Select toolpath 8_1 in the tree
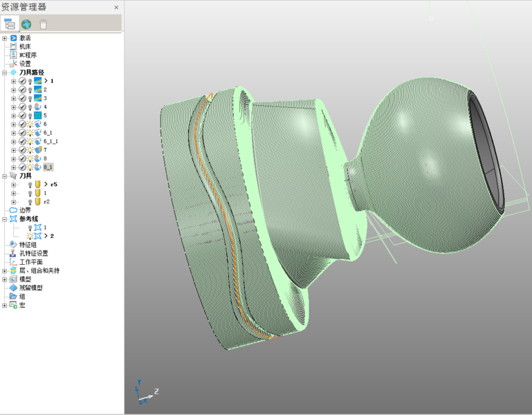Screen dimensions: 532x415 (x=48, y=167)
